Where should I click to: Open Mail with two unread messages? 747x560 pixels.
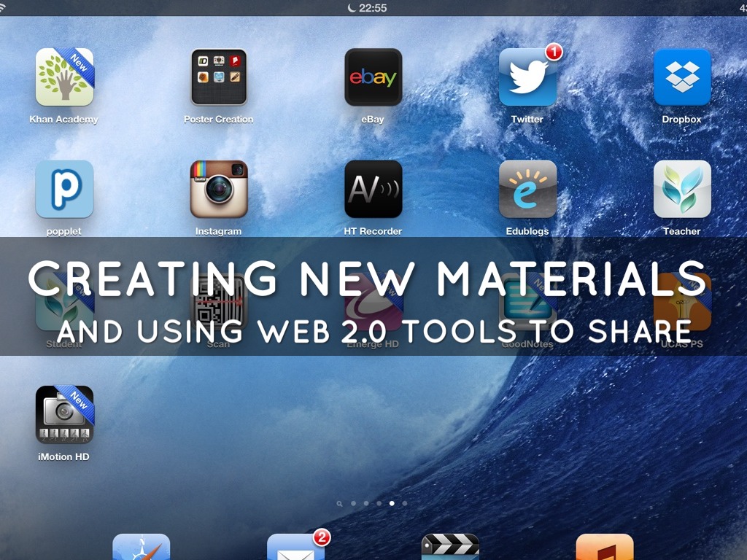coord(295,548)
